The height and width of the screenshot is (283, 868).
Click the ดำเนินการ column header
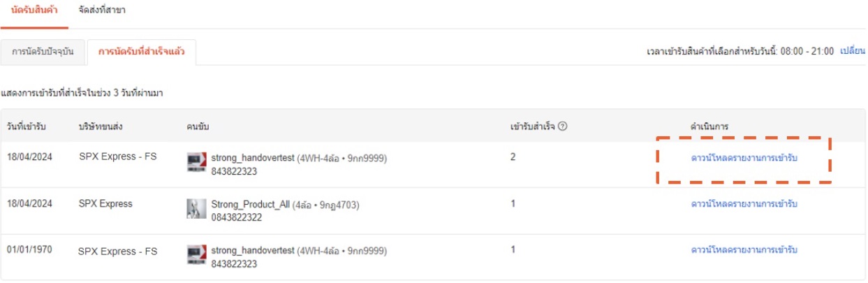tap(709, 126)
